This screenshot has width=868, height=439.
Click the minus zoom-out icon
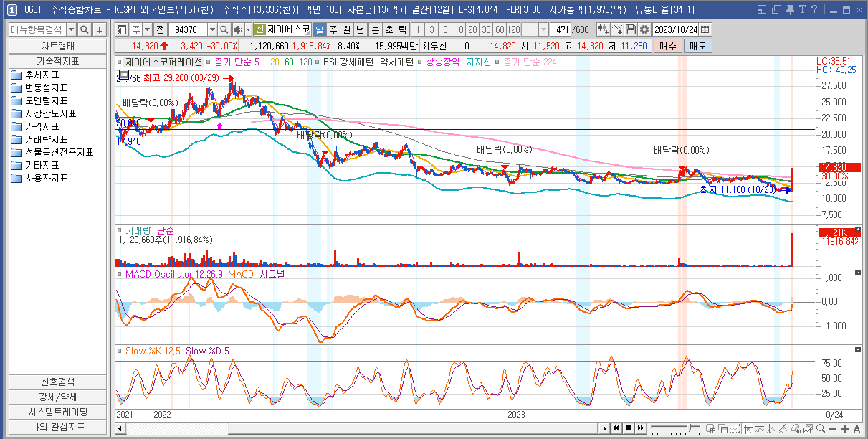click(x=833, y=429)
